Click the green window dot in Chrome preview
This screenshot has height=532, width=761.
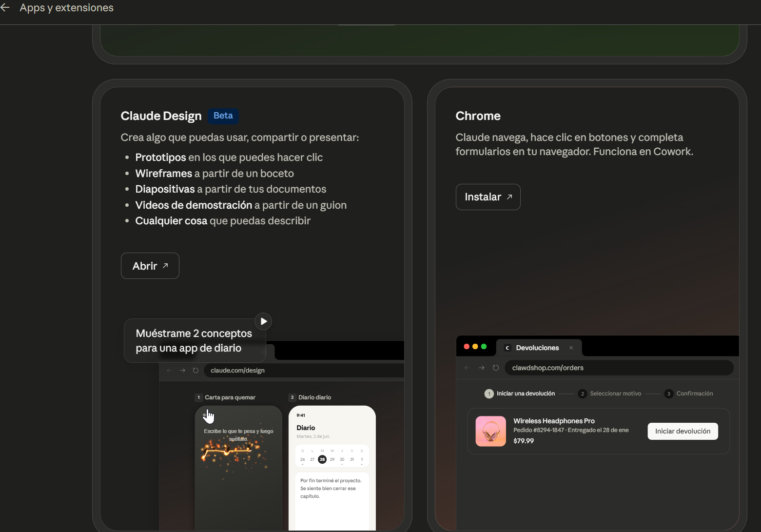click(484, 347)
